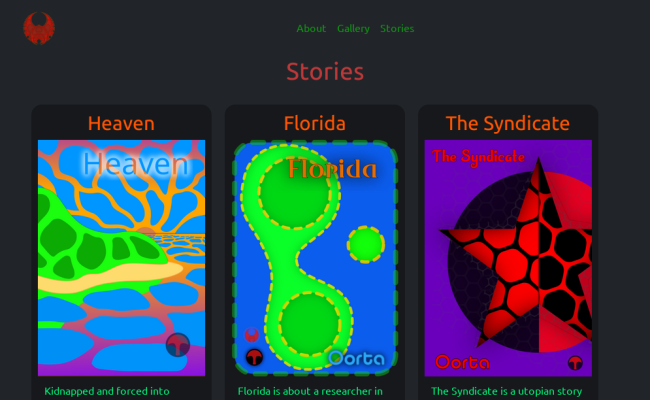Click mushroom emblem on Heaven cover
The image size is (650, 400).
click(x=178, y=344)
